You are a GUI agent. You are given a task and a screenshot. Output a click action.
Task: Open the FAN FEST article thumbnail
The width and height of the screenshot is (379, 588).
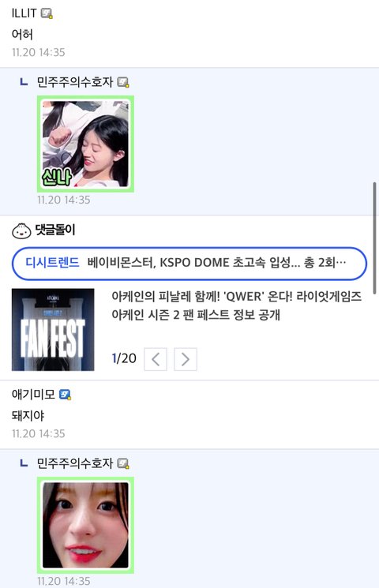pos(53,330)
